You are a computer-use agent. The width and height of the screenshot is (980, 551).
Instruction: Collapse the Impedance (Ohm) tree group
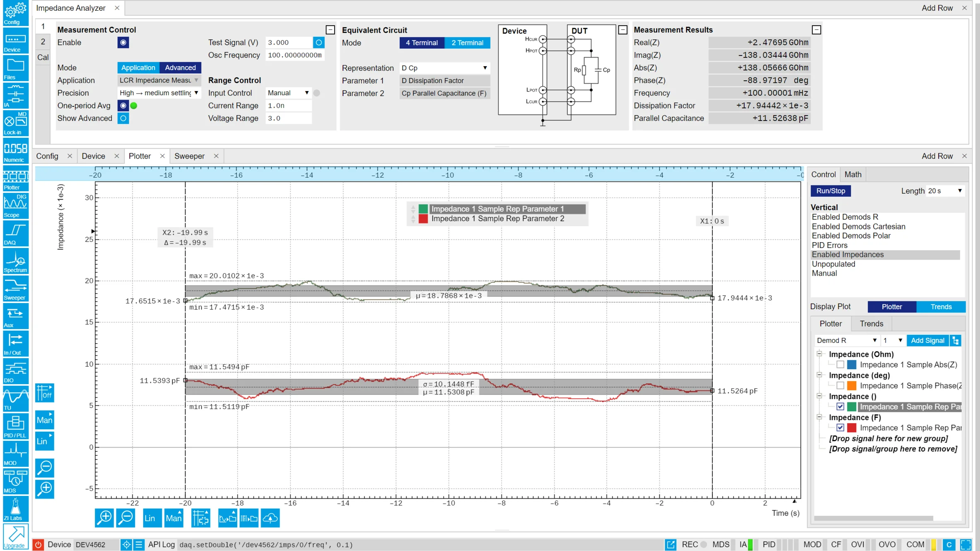coord(819,354)
